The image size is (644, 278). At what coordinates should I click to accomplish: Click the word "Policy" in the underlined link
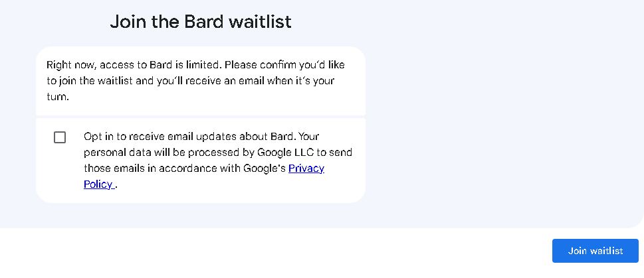pos(98,184)
